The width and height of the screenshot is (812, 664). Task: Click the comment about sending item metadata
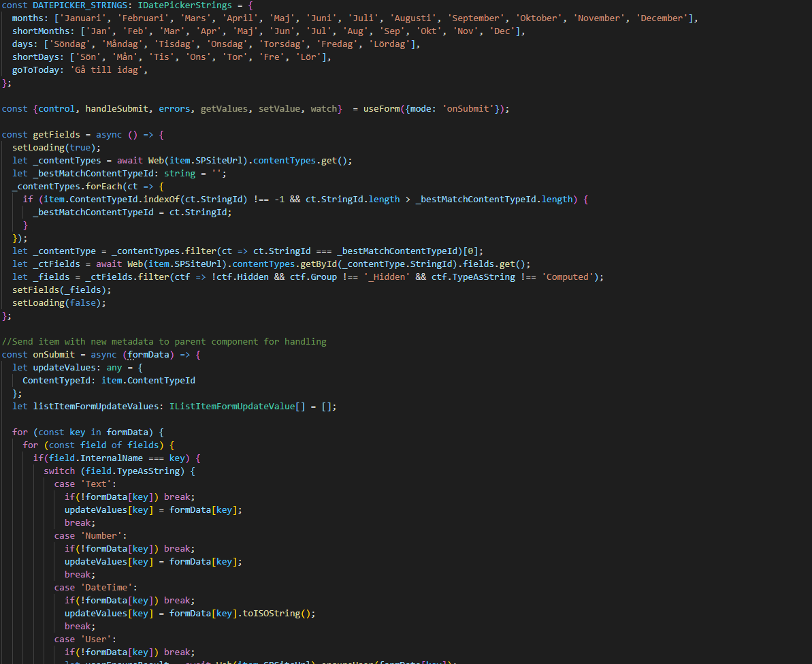164,342
